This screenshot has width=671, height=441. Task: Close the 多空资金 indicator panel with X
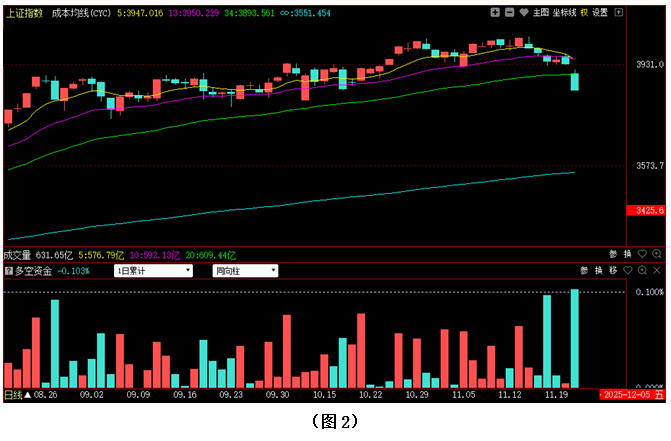click(x=656, y=270)
